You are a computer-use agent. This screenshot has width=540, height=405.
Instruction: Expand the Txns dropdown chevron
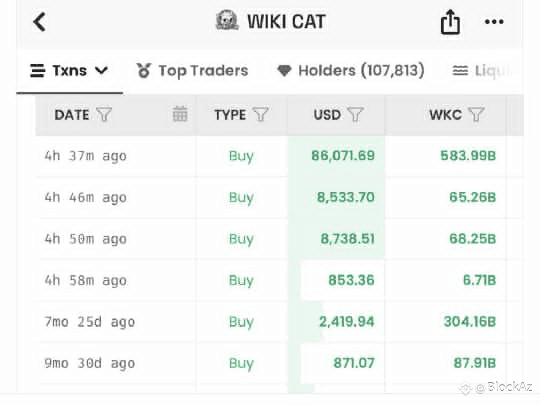pos(101,71)
